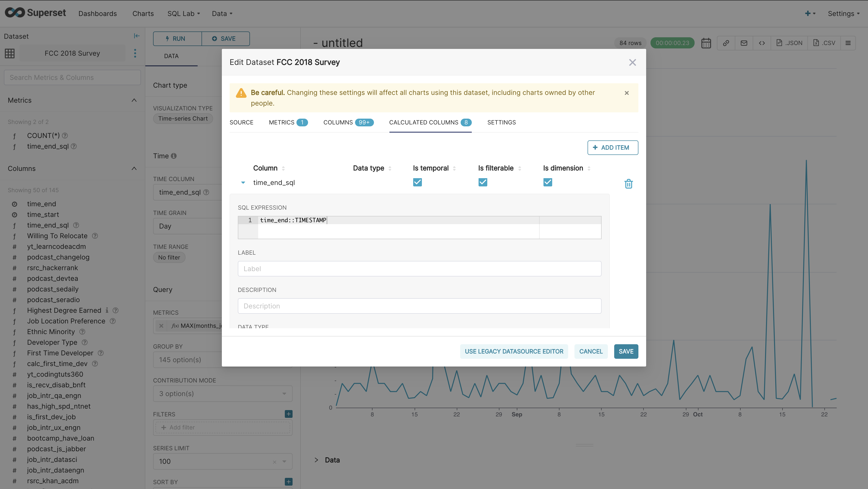Open the hamburger chart menu
This screenshot has height=489, width=868.
coord(848,43)
